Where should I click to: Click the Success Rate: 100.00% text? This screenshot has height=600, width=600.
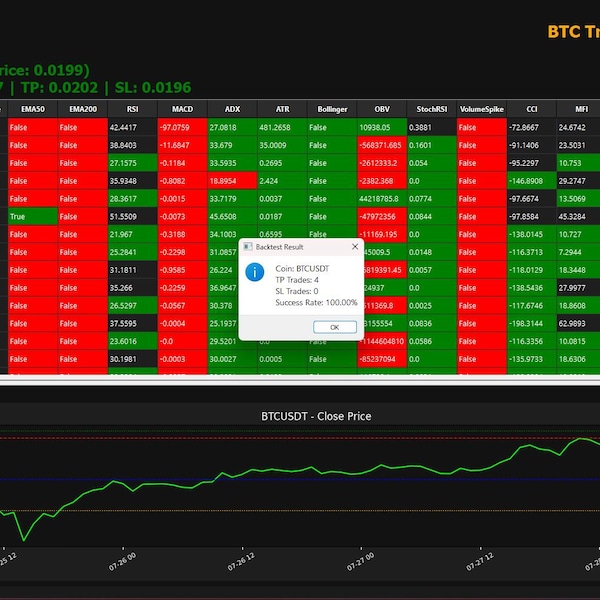click(316, 303)
